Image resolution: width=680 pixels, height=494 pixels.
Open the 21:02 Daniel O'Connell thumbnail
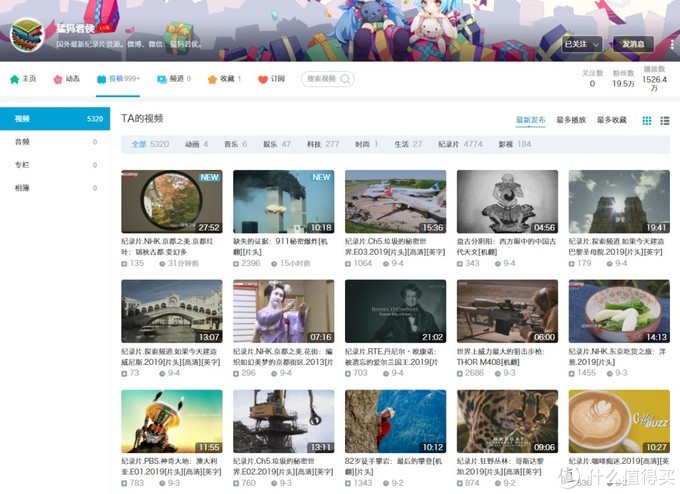click(x=396, y=311)
